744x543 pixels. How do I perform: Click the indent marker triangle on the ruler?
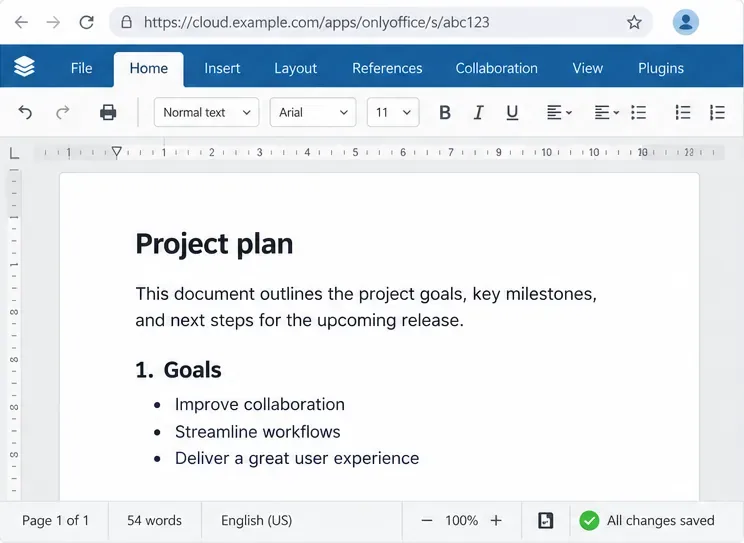116,152
